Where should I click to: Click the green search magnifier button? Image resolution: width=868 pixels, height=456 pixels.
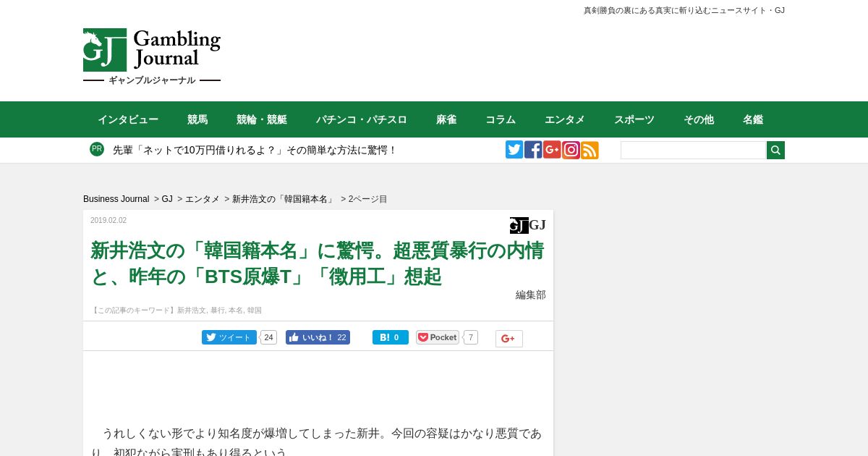tap(775, 150)
